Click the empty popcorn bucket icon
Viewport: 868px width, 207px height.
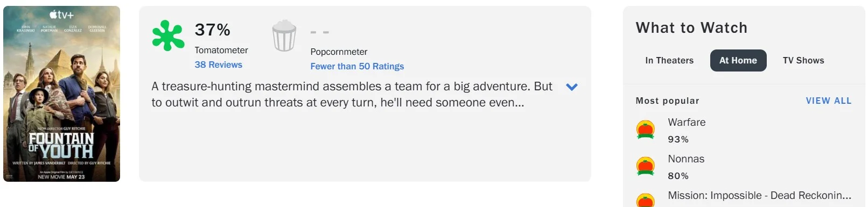coord(284,35)
